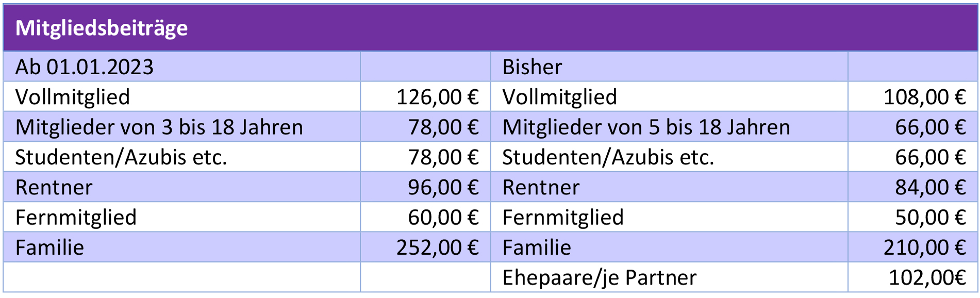Select Studenten/Azubis etc. label in Bisher column
This screenshot has height=298, width=980.
608,157
